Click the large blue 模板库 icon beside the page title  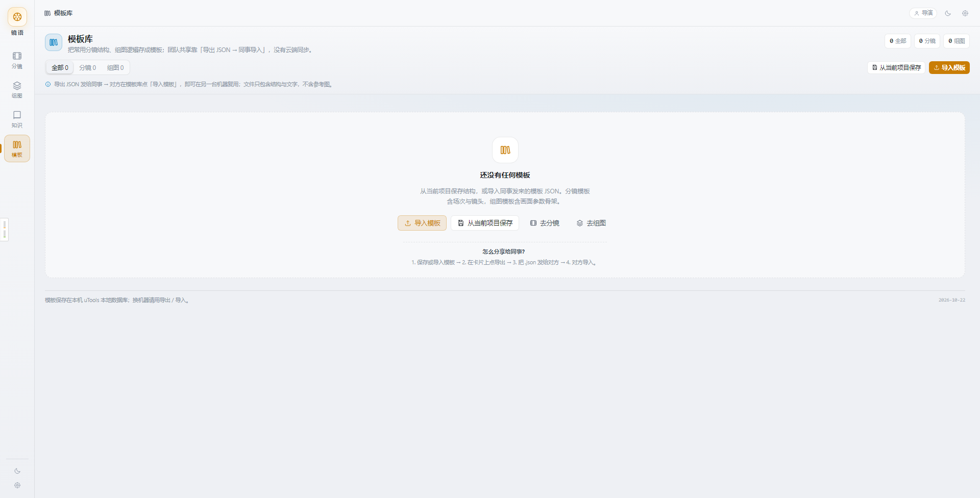[x=54, y=43]
